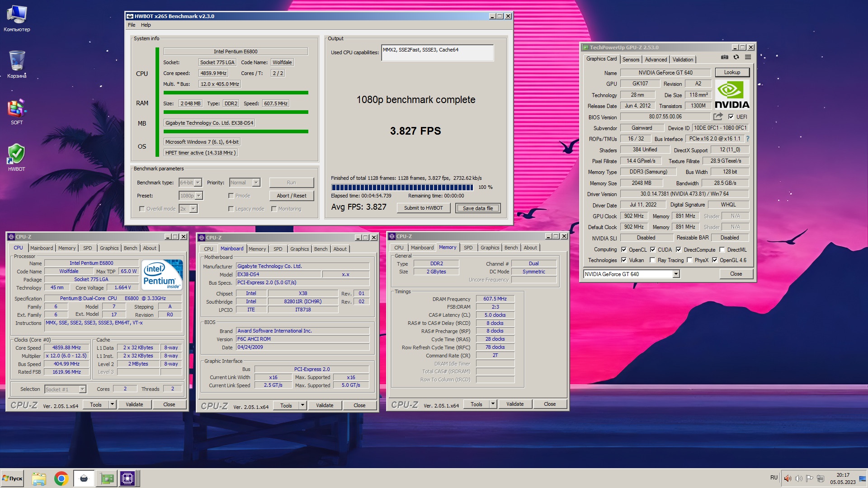The image size is (868, 488).
Task: Open the SOFT desktop icon
Action: [17, 112]
